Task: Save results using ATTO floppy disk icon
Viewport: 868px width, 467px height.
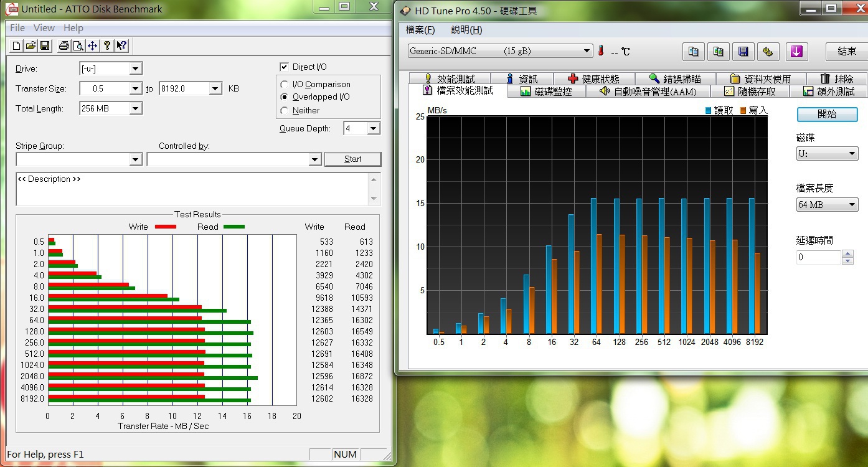Action: (45, 45)
